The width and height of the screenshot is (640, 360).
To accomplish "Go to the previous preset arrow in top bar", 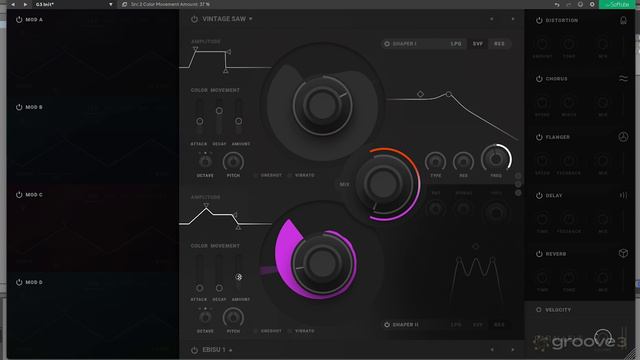I will pos(13,4).
